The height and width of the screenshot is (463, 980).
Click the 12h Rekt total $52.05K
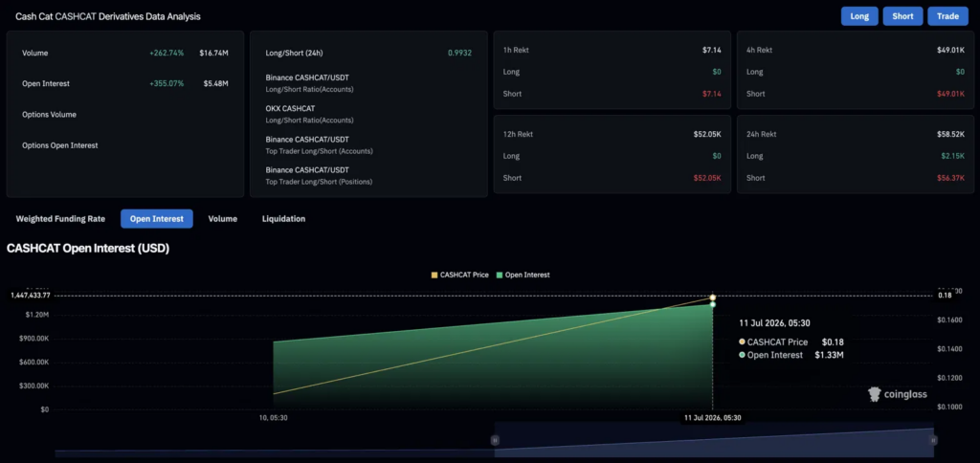pyautogui.click(x=706, y=134)
